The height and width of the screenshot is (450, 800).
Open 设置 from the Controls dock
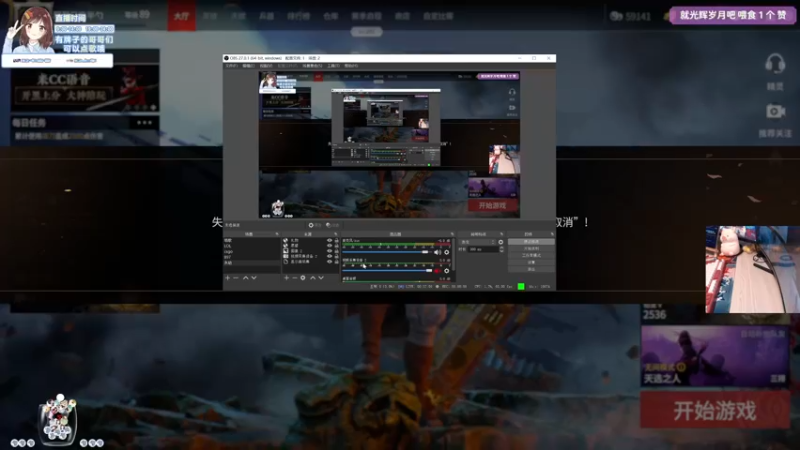coord(532,262)
